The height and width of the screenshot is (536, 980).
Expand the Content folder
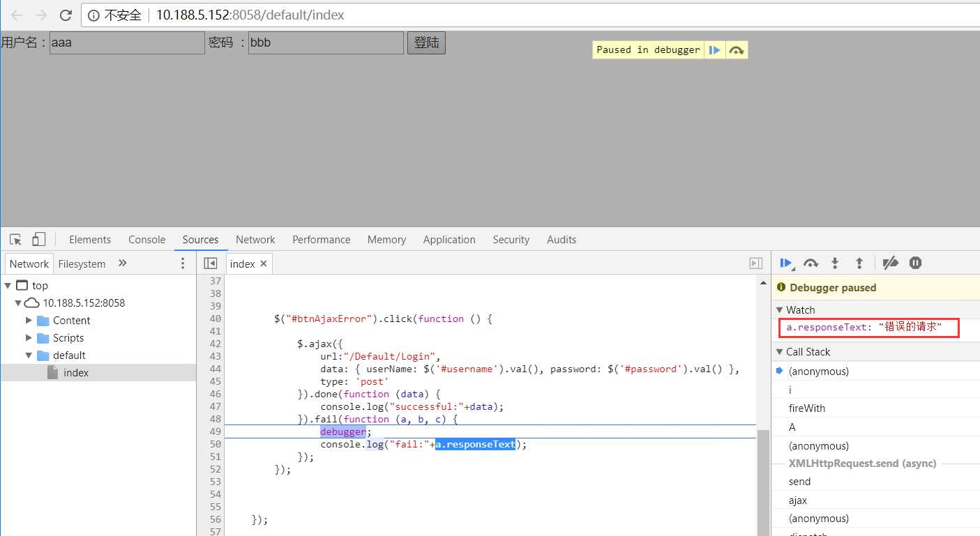(x=29, y=321)
